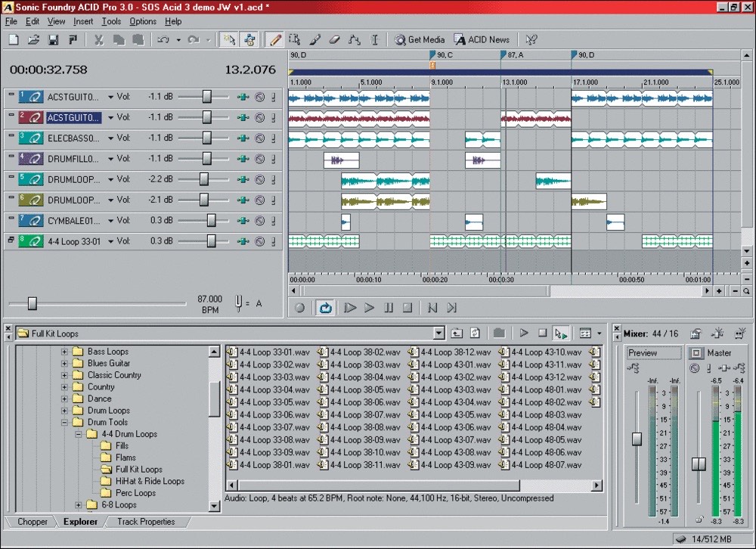Click the Record button in the transport bar

tap(300, 308)
